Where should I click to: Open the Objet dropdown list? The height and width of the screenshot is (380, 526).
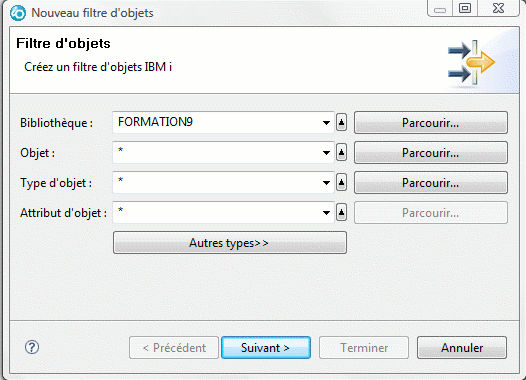point(326,153)
